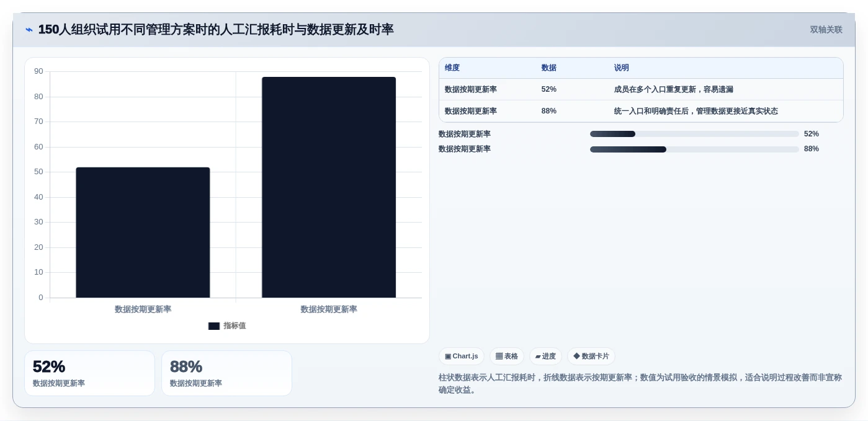Click the note 成员在多个入口重复更新，容易遗漏
This screenshot has width=868, height=421.
pos(674,89)
